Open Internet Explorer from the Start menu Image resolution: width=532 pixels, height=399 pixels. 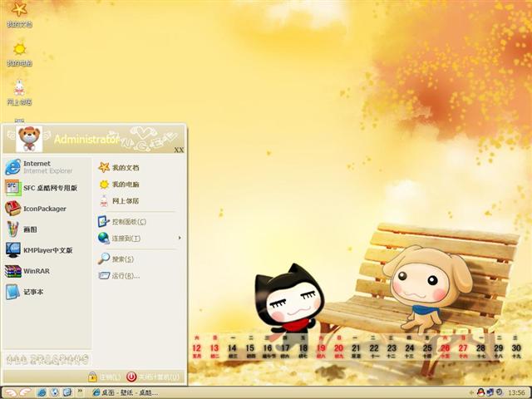(47, 167)
